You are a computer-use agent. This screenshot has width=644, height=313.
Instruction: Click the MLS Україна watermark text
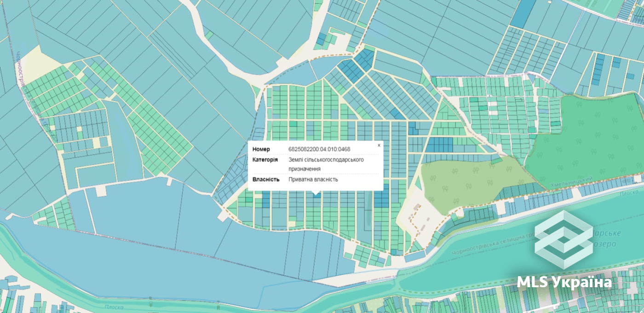pos(564,282)
